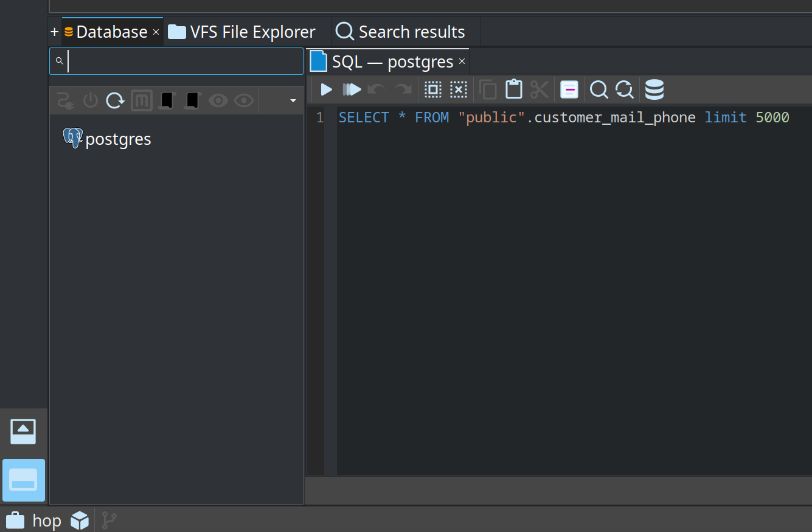
Task: Open the Search results tab
Action: point(401,32)
